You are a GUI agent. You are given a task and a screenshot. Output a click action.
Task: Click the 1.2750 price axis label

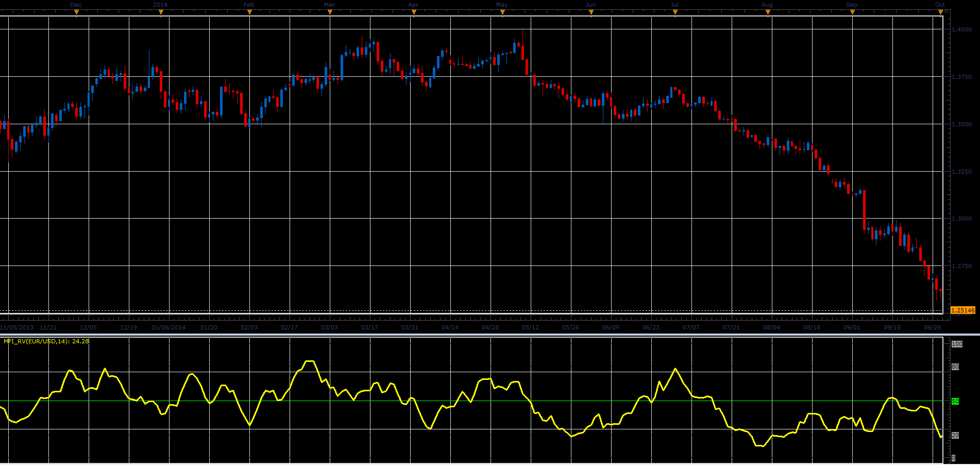tap(961, 266)
